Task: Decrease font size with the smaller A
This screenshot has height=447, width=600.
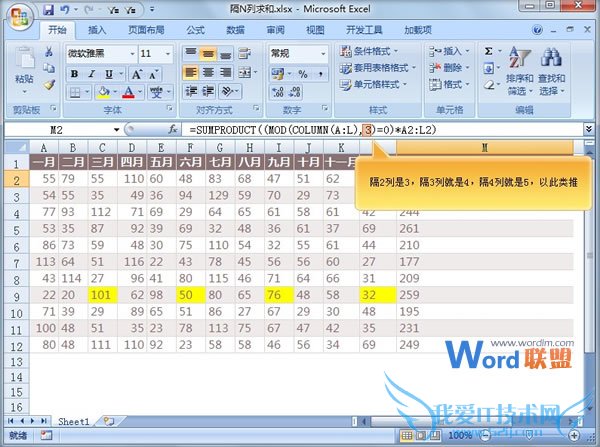Action: (x=153, y=74)
